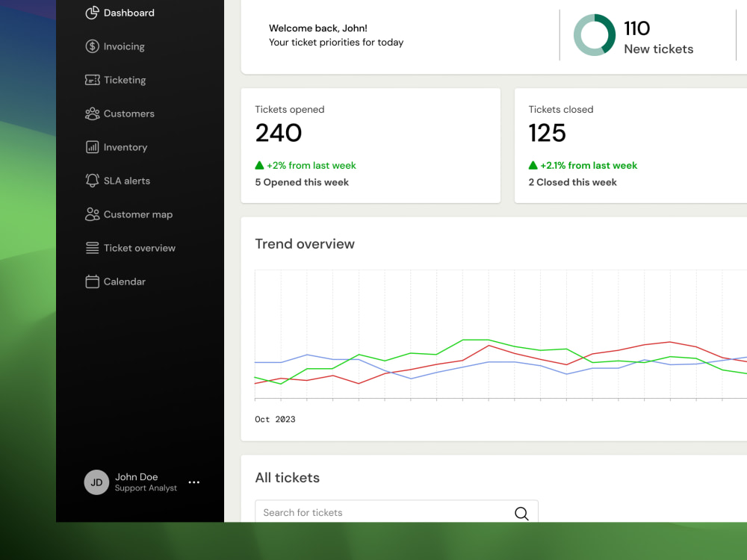Open the three-dot menu beside John Doe

coord(194,482)
